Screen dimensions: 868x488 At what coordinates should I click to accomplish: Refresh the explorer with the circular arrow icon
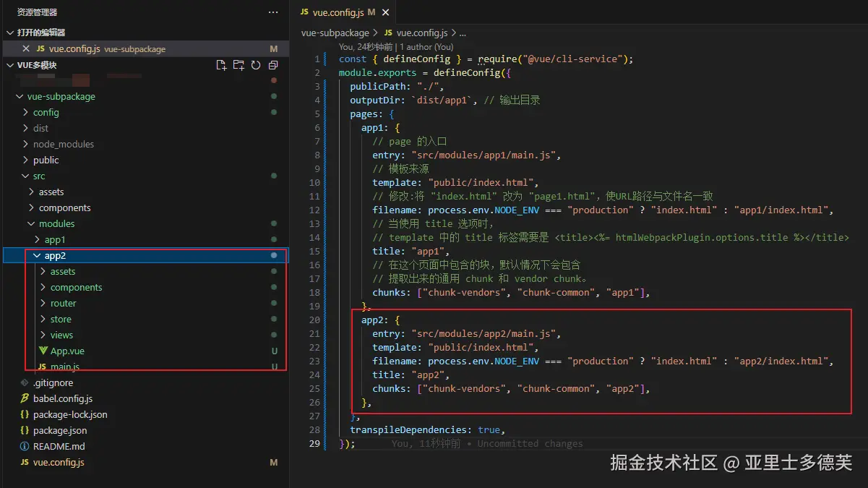click(256, 65)
